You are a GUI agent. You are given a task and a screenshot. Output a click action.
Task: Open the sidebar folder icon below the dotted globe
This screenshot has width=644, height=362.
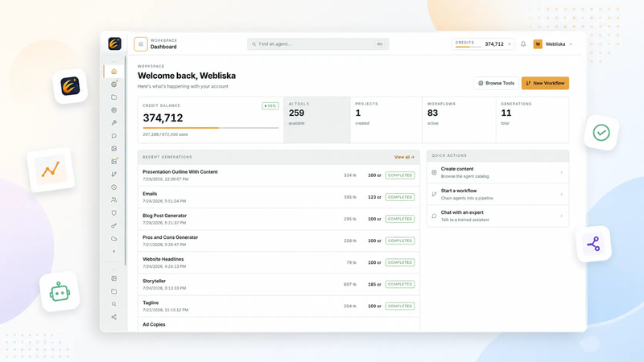coord(114,97)
